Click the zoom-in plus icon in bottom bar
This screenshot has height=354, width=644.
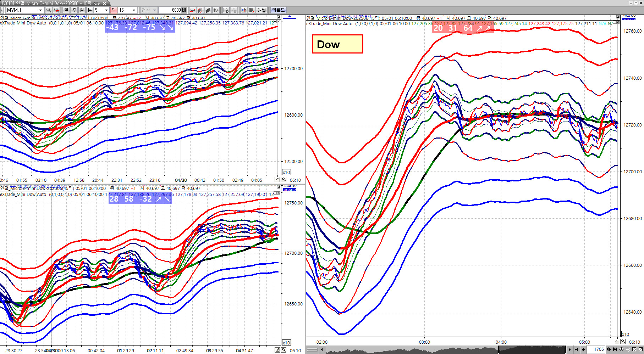point(621,349)
